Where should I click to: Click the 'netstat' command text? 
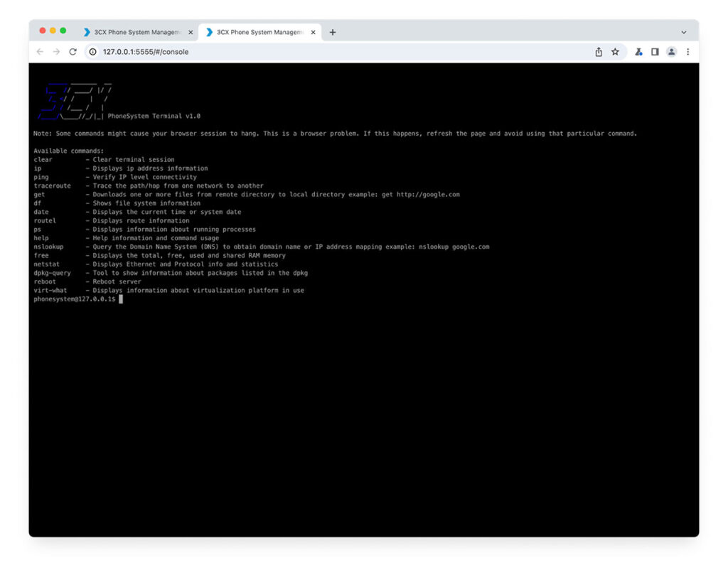(46, 264)
